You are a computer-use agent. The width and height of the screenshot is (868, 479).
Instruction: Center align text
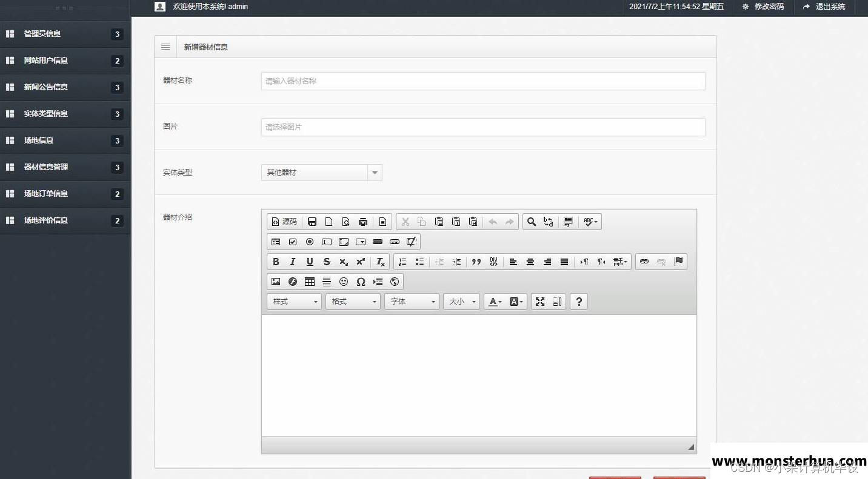[530, 262]
